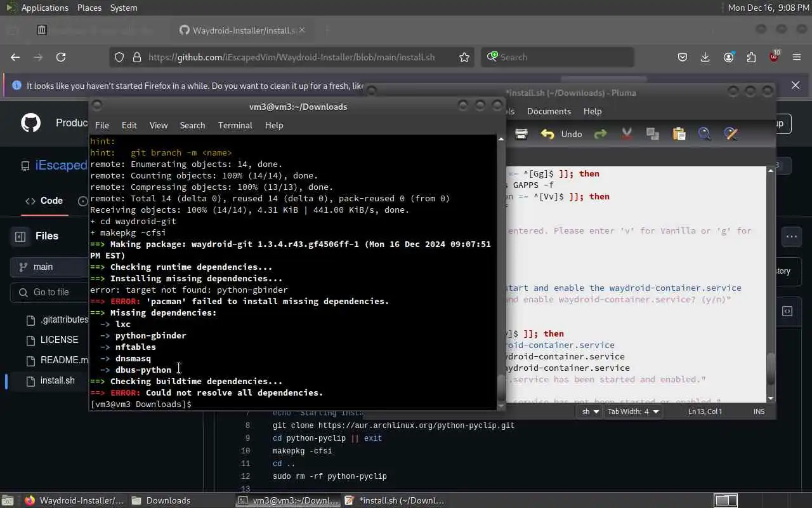This screenshot has height=508, width=812.
Task: Click the site padlock icon in URL bar
Action: [136, 57]
